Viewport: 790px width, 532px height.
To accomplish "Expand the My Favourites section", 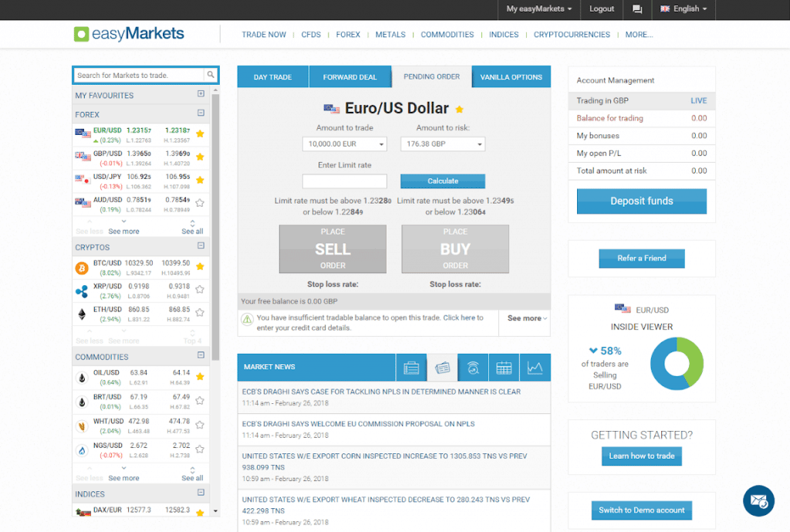I will pos(201,94).
